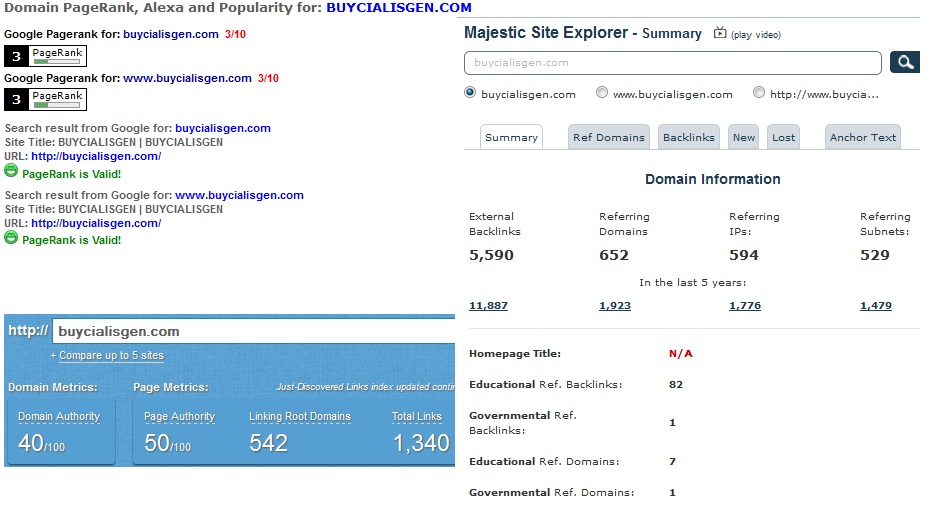Click the http:// URL field showing buycialisgen.com
Screen dimensions: 938x510
point(254,331)
